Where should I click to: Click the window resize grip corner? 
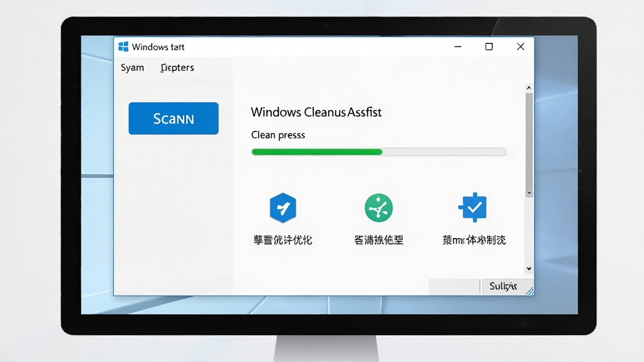click(x=530, y=290)
